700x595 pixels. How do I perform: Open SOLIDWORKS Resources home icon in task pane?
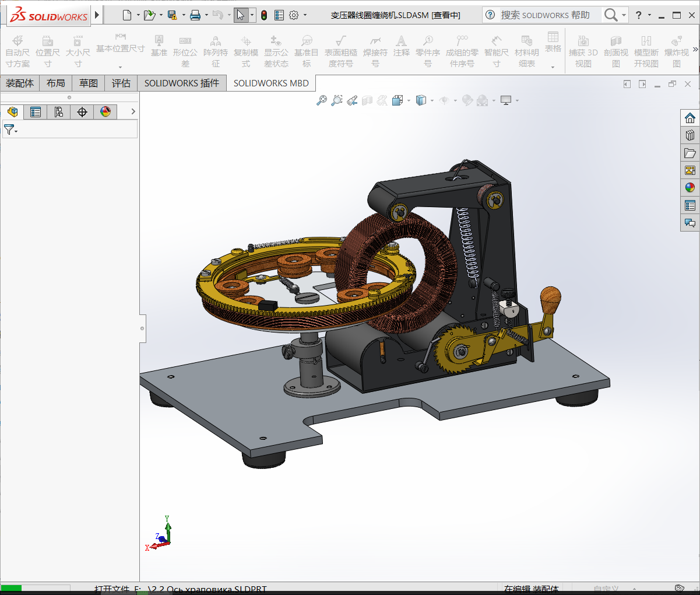690,118
